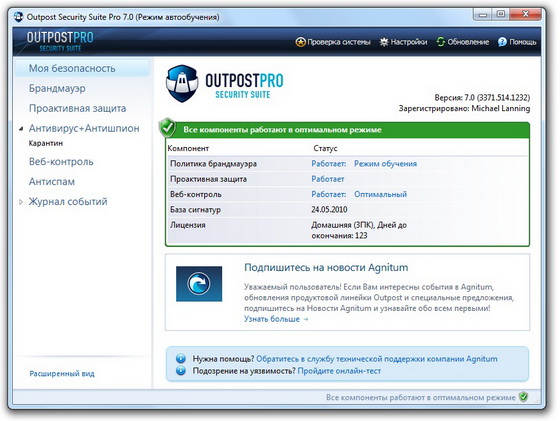The width and height of the screenshot is (560, 421).
Task: Collapse the 'Антивирус+Антишпион' tree arrow
Action: [21, 129]
